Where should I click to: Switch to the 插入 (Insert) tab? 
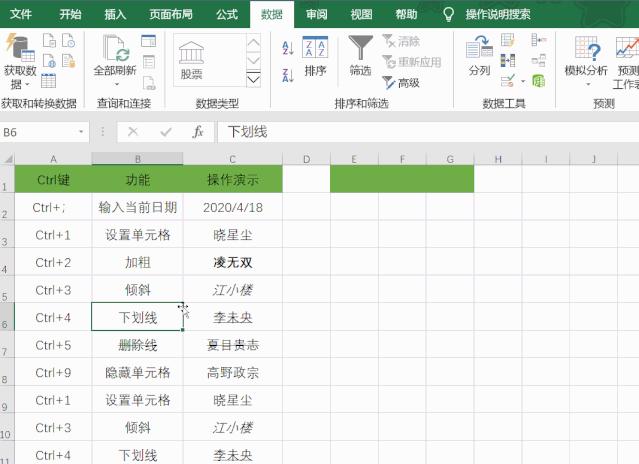click(115, 14)
